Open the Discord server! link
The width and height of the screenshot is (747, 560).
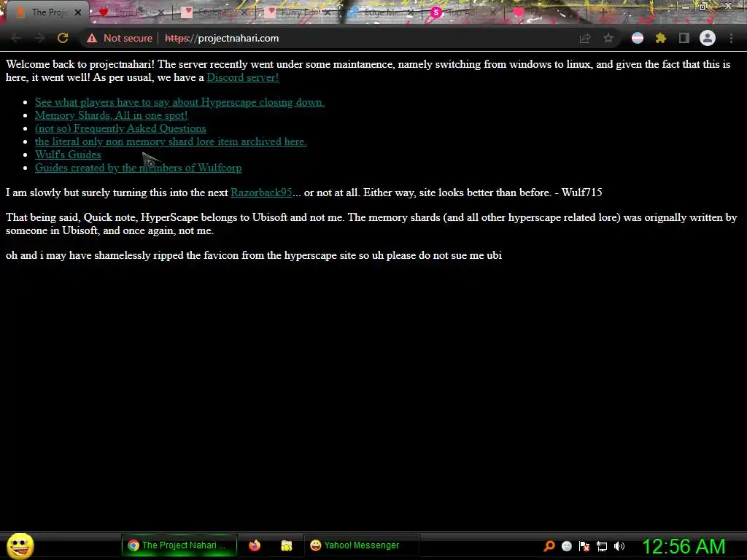243,77
